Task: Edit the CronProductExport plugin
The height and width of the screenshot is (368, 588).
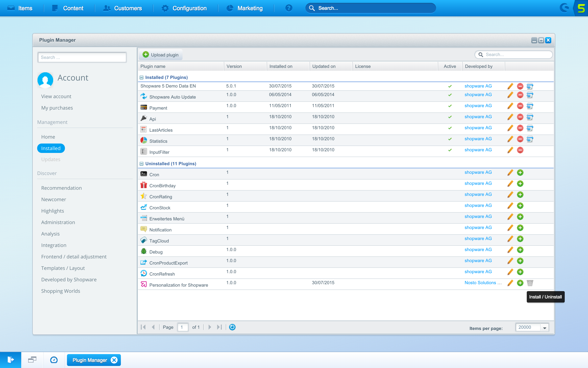Action: point(510,261)
